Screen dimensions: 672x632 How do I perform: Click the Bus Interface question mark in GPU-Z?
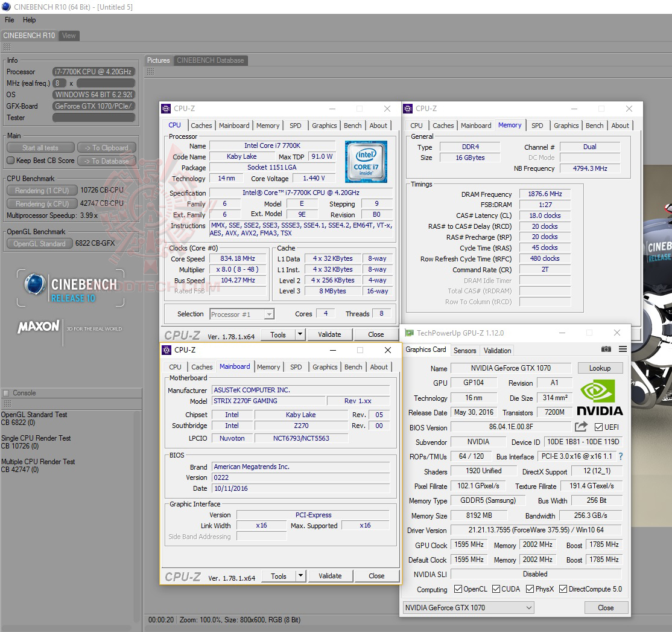pyautogui.click(x=621, y=456)
